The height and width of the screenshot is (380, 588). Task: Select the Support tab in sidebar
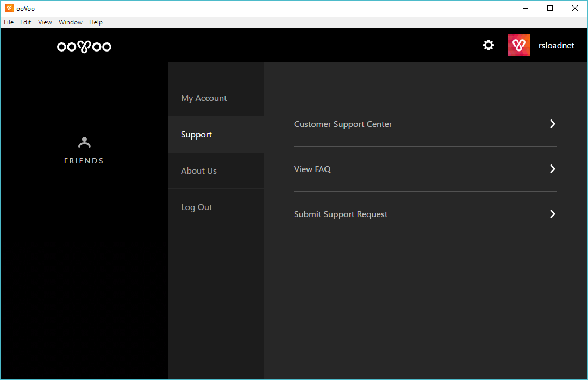[x=196, y=135]
